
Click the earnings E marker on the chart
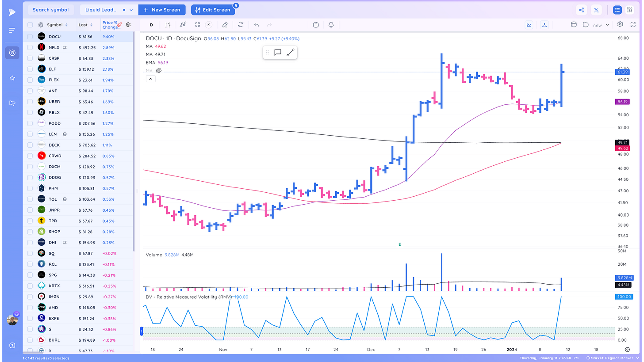point(399,244)
